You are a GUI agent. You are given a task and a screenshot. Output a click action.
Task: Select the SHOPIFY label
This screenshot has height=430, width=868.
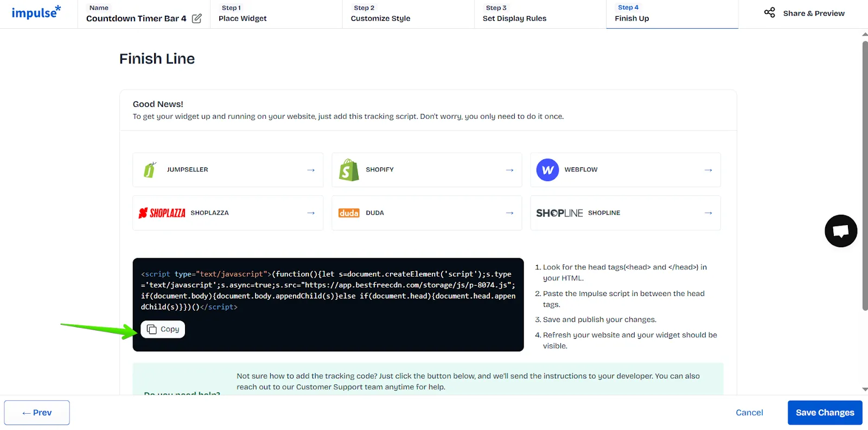380,170
